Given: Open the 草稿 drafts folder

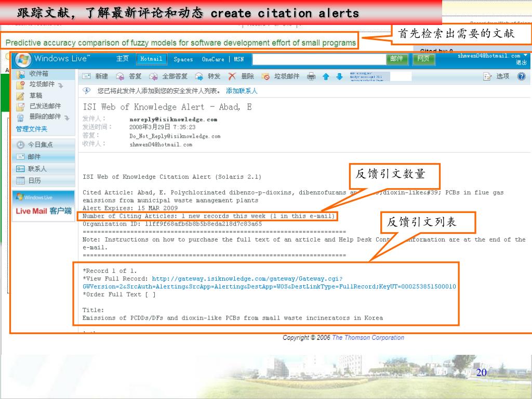Looking at the screenshot, I should pos(36,96).
